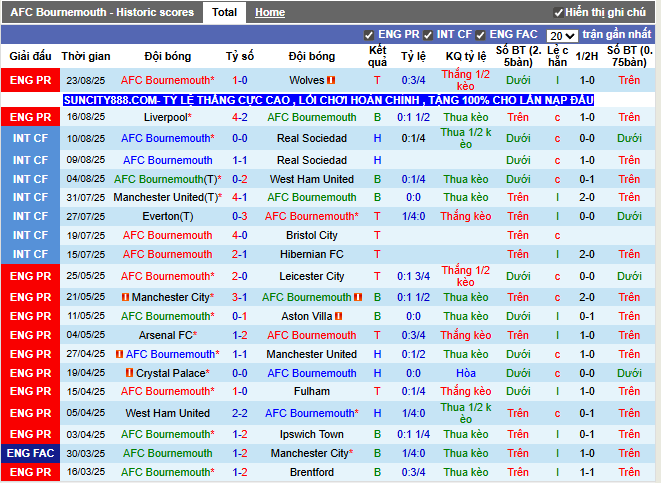This screenshot has height=483, width=661.
Task: Open the Brentford team link
Action: pos(312,472)
